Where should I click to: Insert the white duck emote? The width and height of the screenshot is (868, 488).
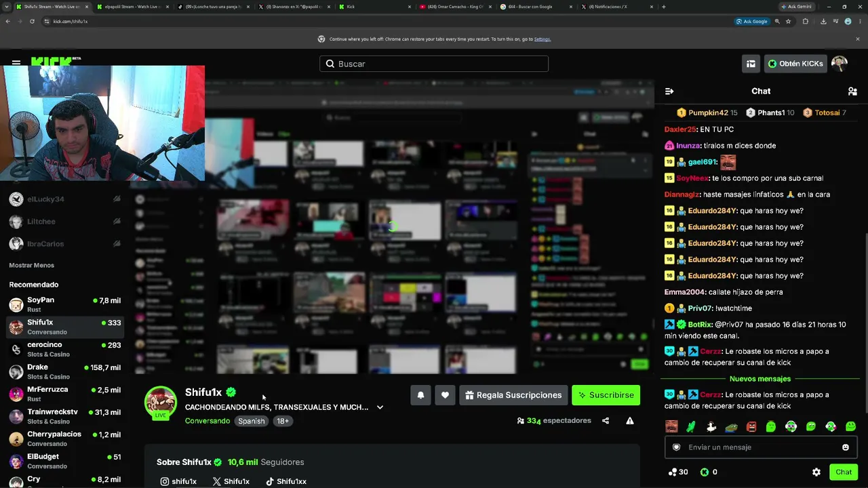tap(711, 427)
